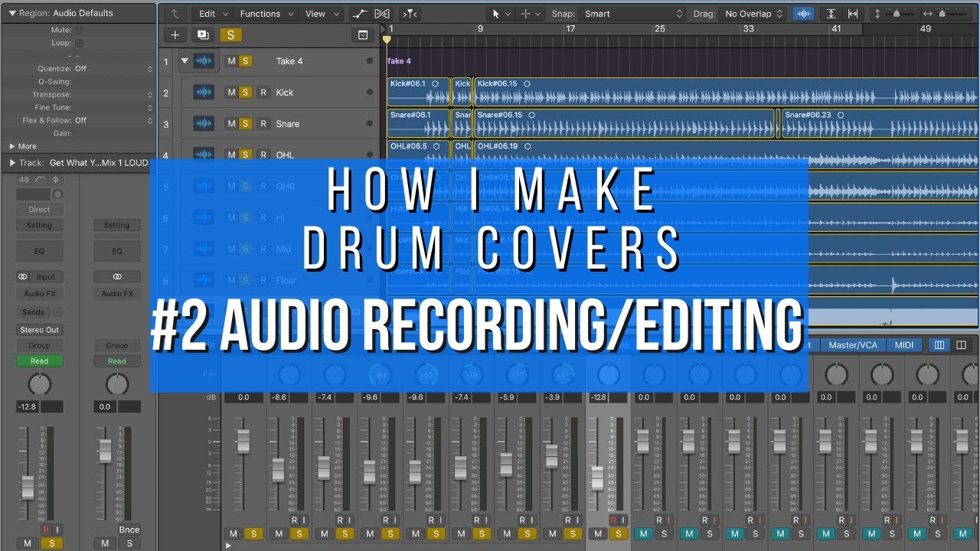Click the playhead marker at bar 1
This screenshot has width=980, height=551.
point(387,39)
